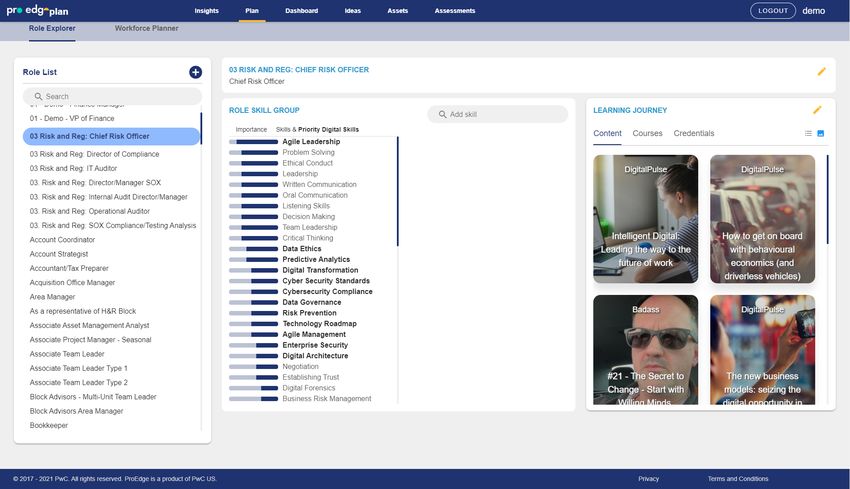Click the ProEdge Plan logo
850x489 pixels.
[37, 10]
